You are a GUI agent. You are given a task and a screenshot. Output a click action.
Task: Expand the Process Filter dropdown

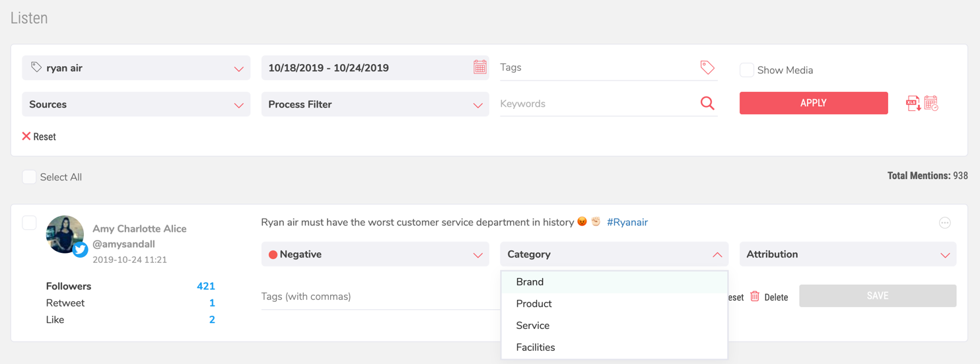375,104
